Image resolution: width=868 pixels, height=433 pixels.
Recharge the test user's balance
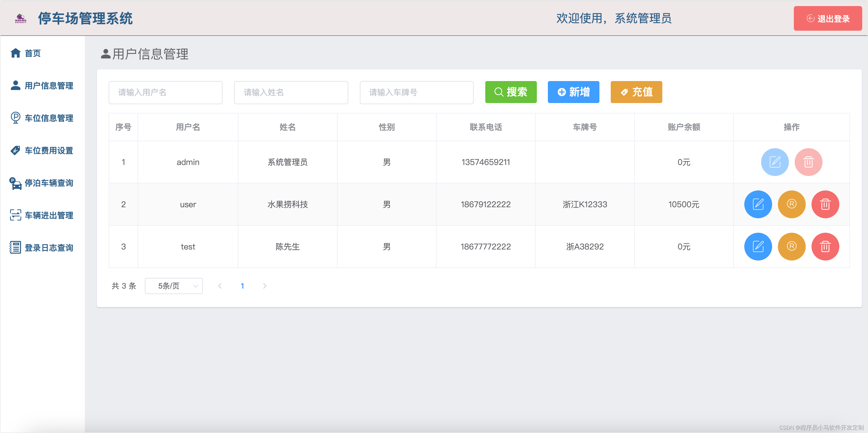point(792,247)
